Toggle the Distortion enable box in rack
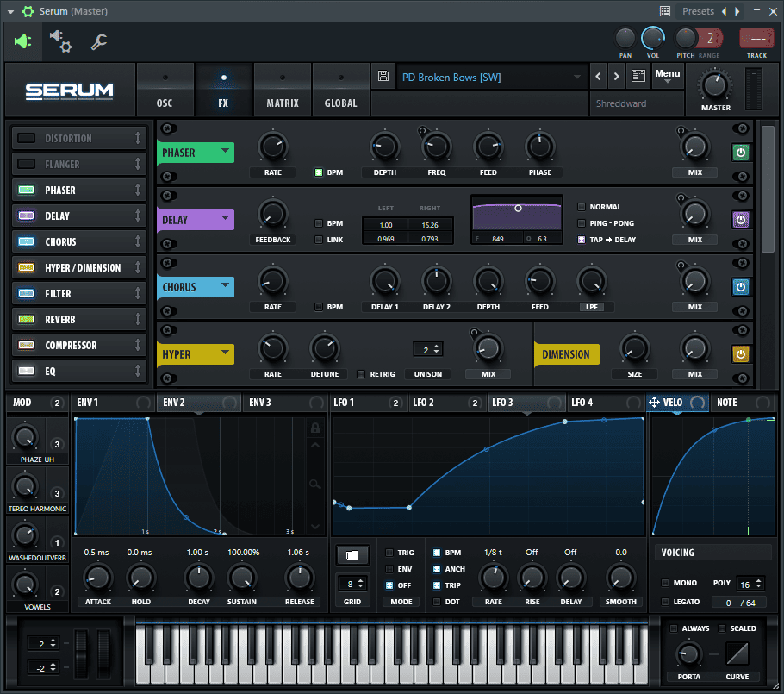 (26, 138)
